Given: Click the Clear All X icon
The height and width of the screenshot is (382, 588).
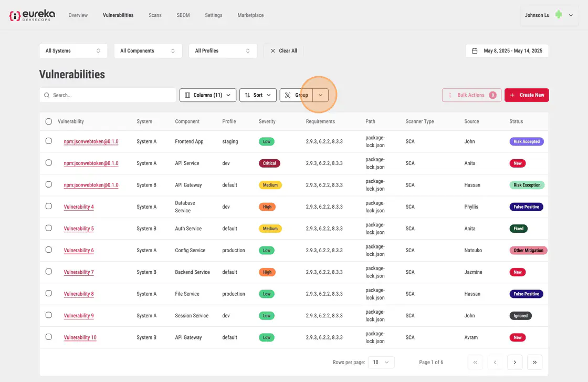Looking at the screenshot, I should (272, 51).
